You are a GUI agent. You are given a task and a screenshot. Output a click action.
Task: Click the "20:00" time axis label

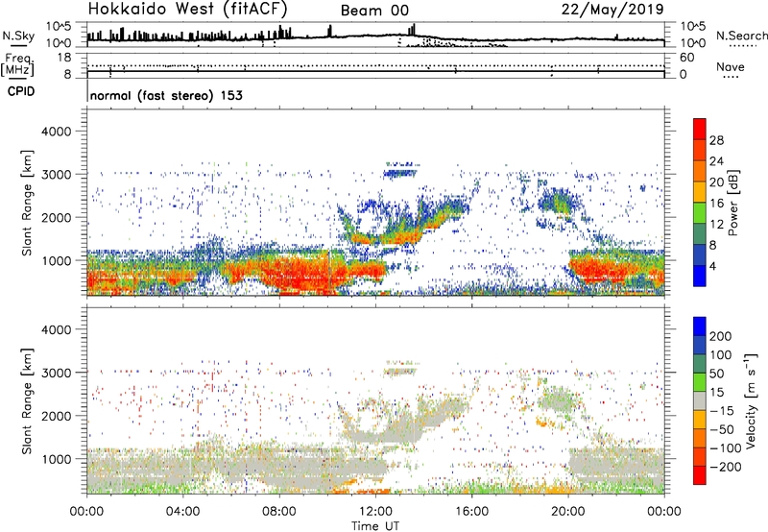tap(567, 512)
